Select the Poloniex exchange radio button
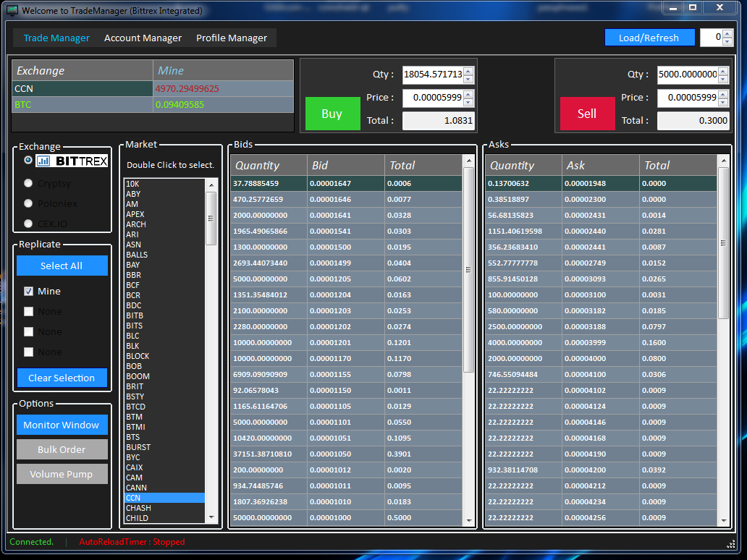The width and height of the screenshot is (747, 560). click(x=28, y=204)
